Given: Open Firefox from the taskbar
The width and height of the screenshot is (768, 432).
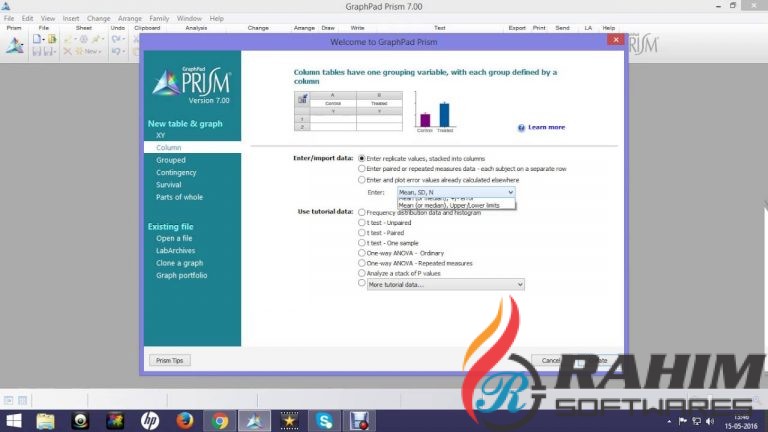Looking at the screenshot, I should coord(185,421).
